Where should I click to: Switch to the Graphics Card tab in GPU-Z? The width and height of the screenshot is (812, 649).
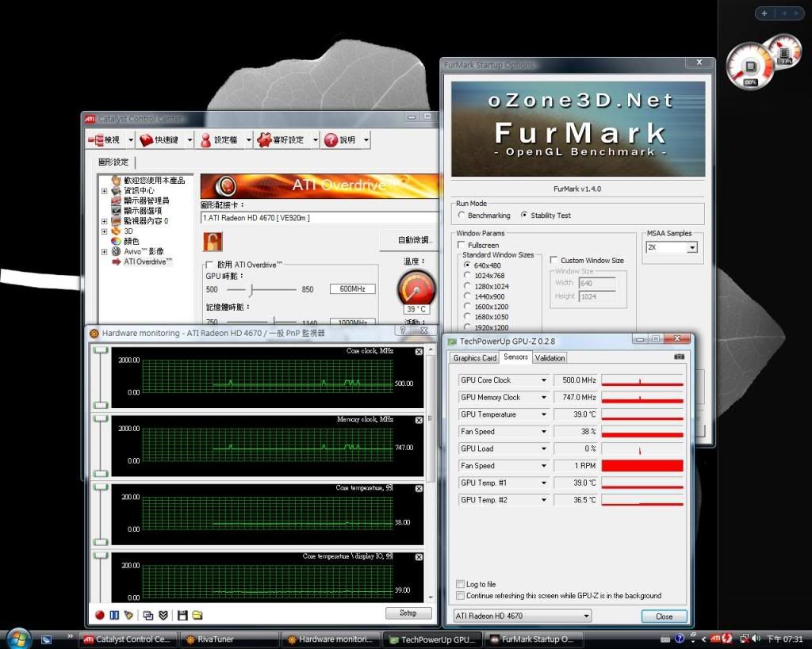pos(475,357)
